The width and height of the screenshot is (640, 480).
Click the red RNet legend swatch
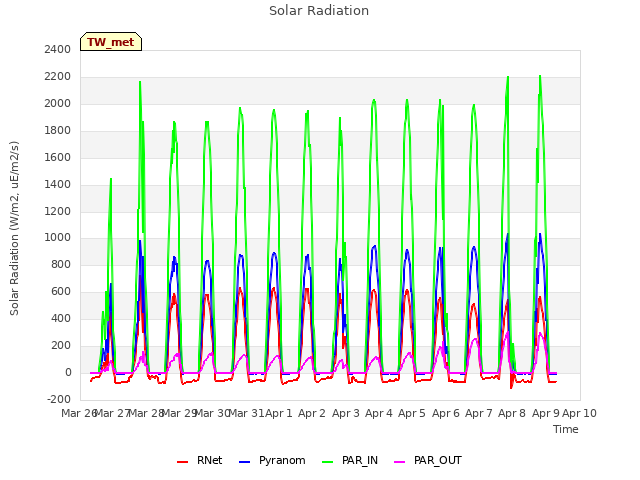tap(182, 462)
